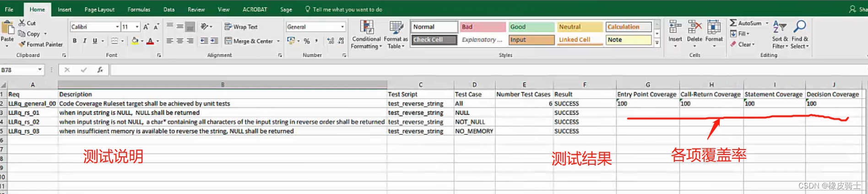
Task: Select the NO_MEMORY test case cell
Action: click(x=474, y=131)
